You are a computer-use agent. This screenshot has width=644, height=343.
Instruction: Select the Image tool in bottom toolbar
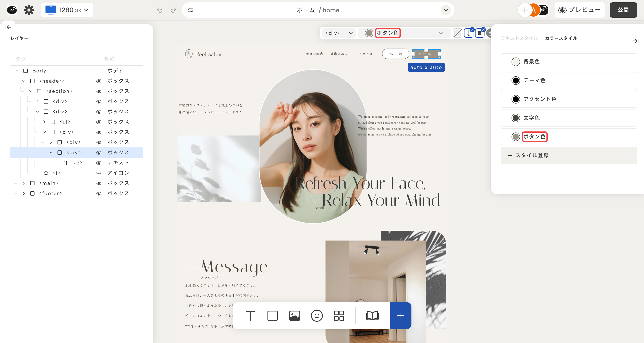tap(295, 316)
